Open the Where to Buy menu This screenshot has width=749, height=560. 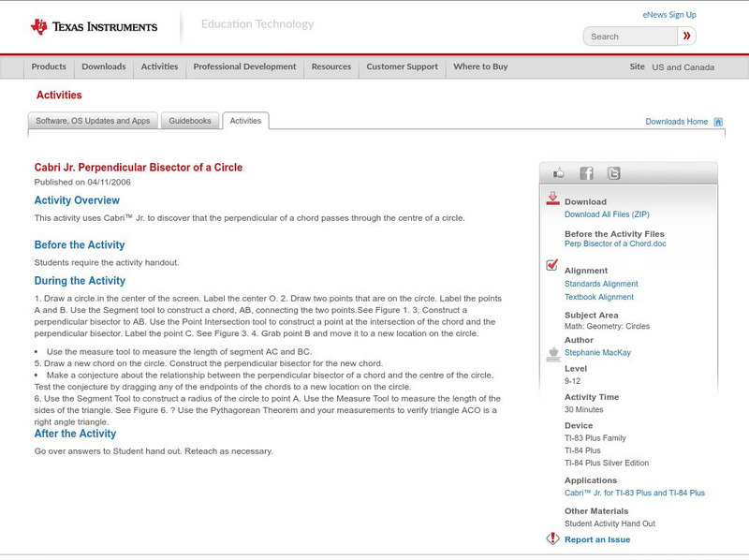[x=480, y=67]
